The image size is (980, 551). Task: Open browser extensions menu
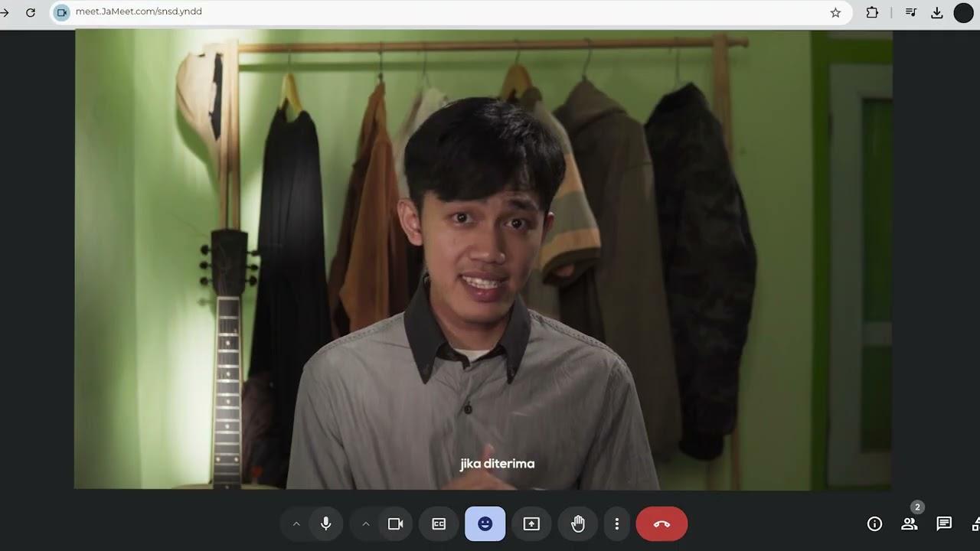[872, 12]
